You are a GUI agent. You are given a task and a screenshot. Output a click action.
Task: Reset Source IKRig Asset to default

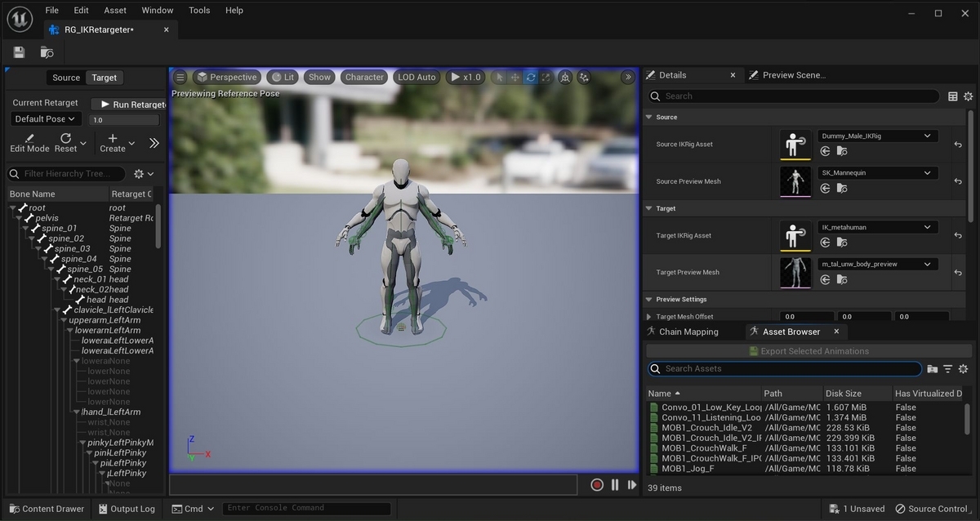pos(958,145)
